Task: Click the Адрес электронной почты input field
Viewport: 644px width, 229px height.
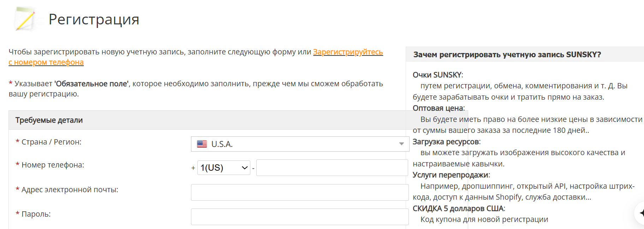Action: [300, 192]
